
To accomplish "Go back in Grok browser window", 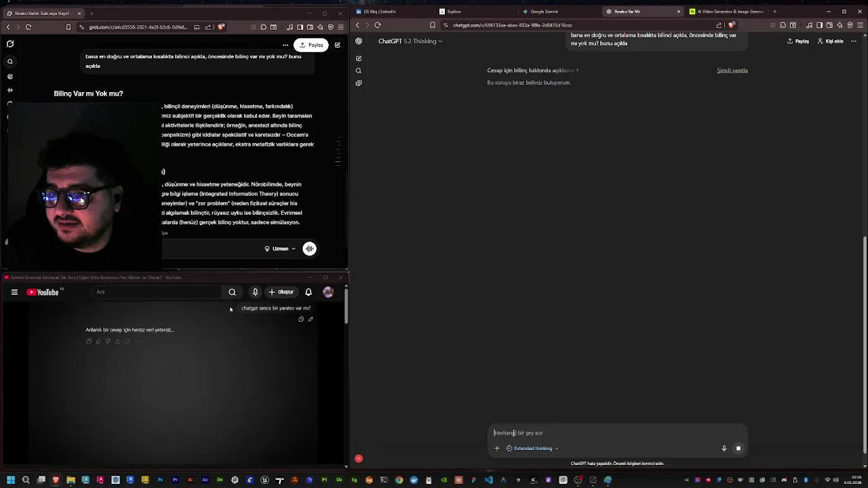I will pos(8,27).
